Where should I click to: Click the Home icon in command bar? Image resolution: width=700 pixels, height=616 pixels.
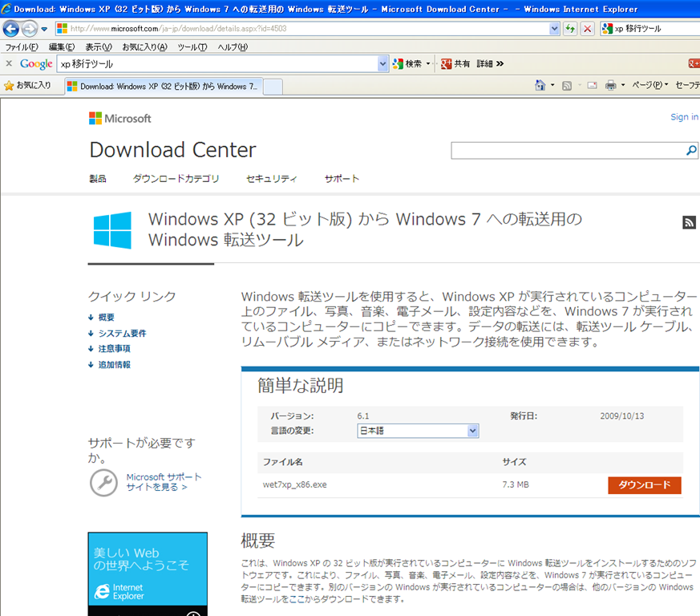coord(540,85)
